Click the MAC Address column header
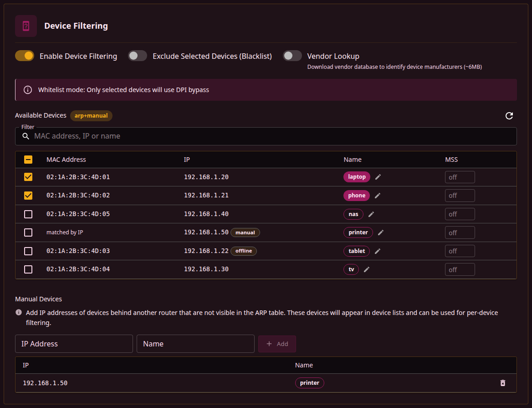Image resolution: width=532 pixels, height=408 pixels. (x=66, y=160)
